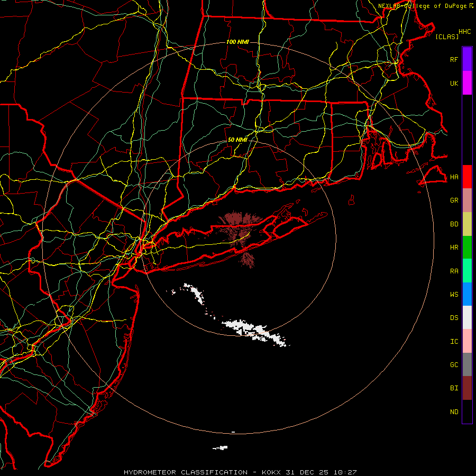The image size is (476, 476).
Task: Pick the dark green HR legend swatch
Action: (x=467, y=247)
